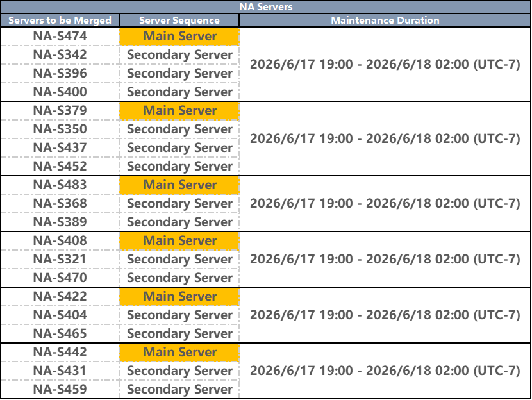Select Secondary Server cell for NA-S437

click(179, 148)
